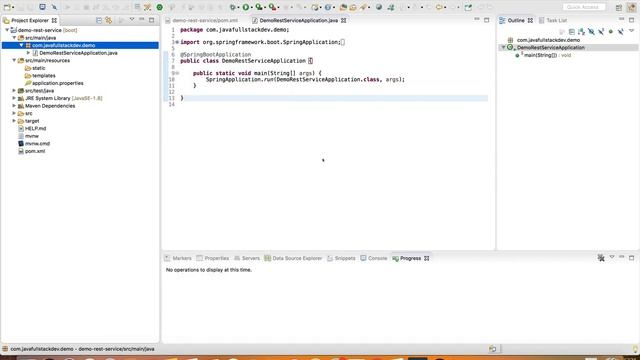Click the green Spring relaunch toolbar icon
640x360 pixels.
pos(160,7)
